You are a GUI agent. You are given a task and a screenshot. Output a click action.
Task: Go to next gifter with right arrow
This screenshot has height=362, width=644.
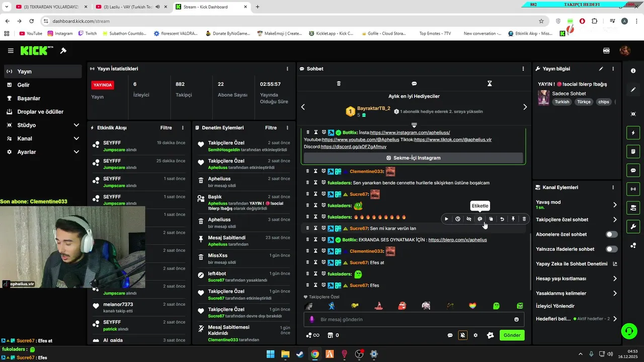click(525, 107)
